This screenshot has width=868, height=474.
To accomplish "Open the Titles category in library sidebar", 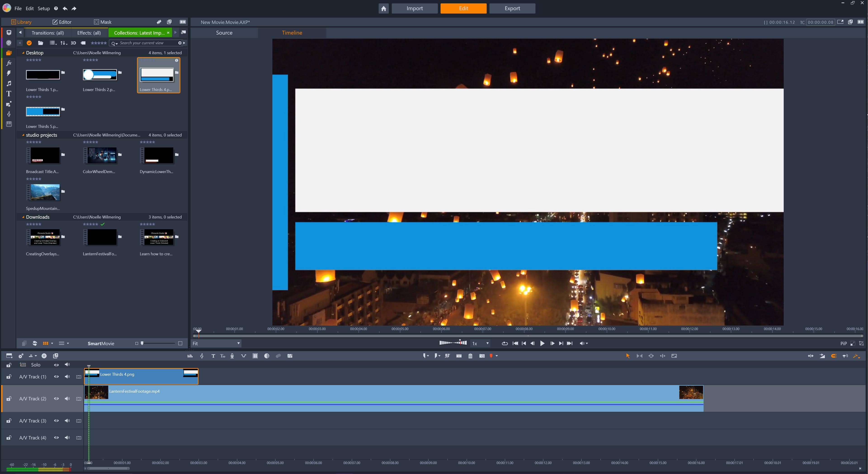I will coord(9,94).
